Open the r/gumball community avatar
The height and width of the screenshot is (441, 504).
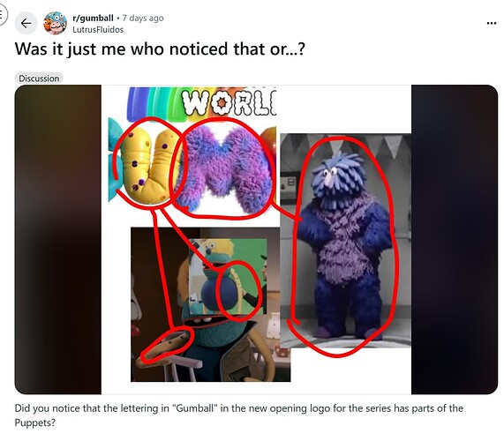pos(55,23)
